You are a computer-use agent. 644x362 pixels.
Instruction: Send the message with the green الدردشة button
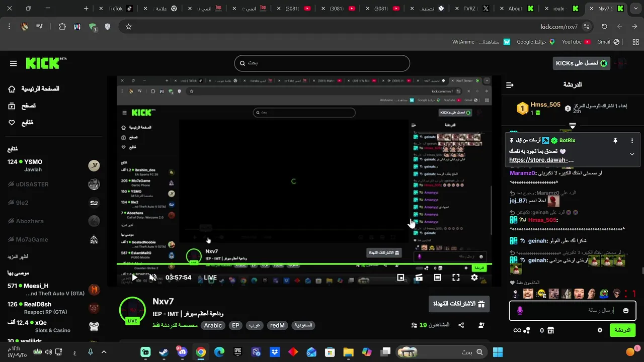click(622, 330)
